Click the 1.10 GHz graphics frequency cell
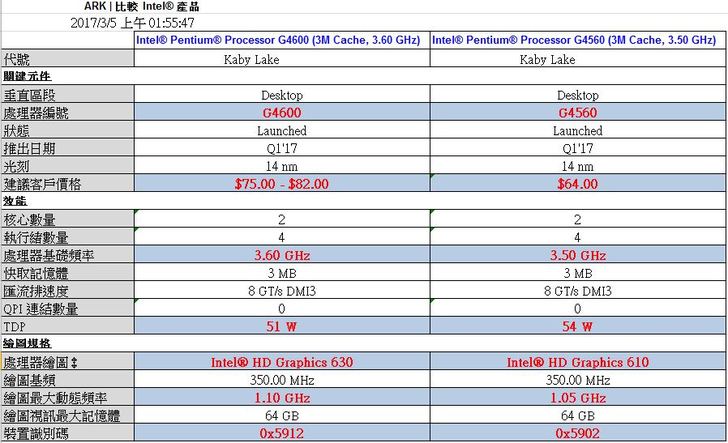The image size is (728, 443). point(282,397)
